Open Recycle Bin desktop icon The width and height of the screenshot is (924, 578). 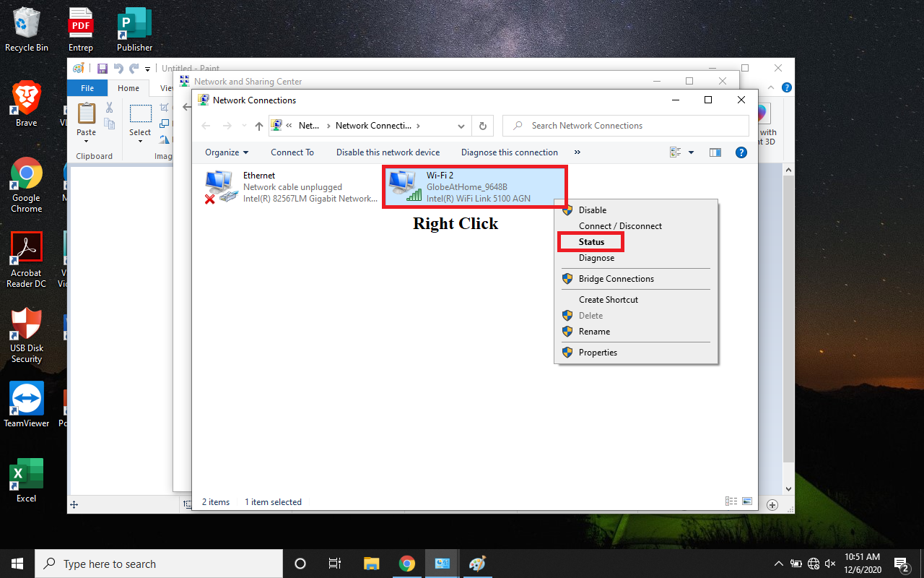(27, 30)
